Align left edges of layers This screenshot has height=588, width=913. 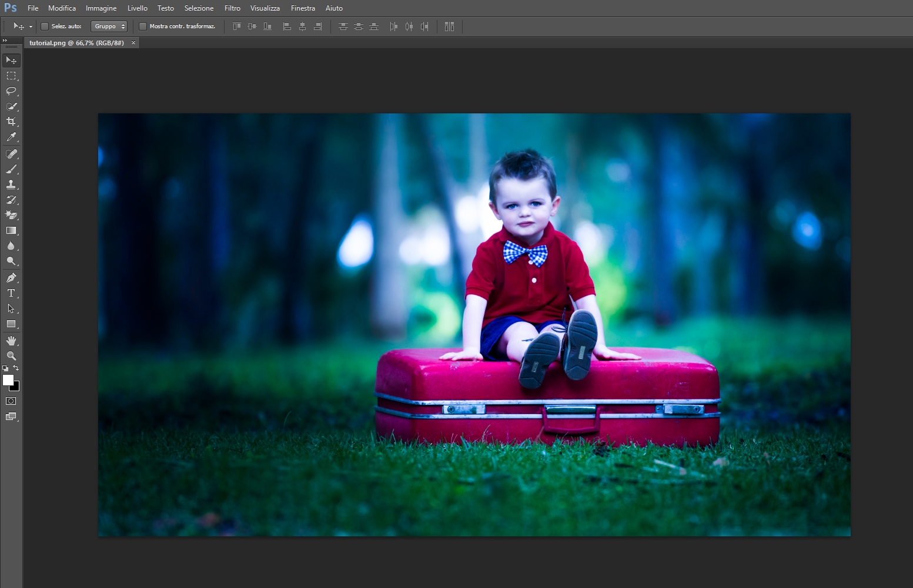coord(287,26)
